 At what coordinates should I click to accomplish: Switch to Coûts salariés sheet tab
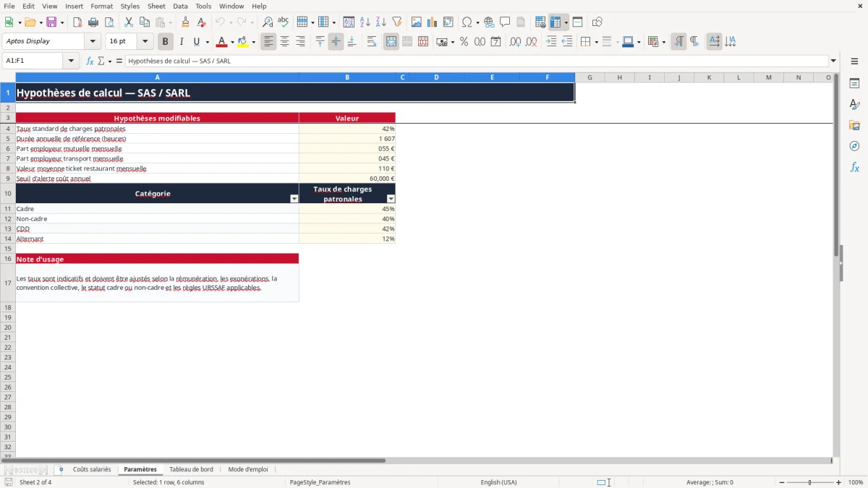pos(92,469)
